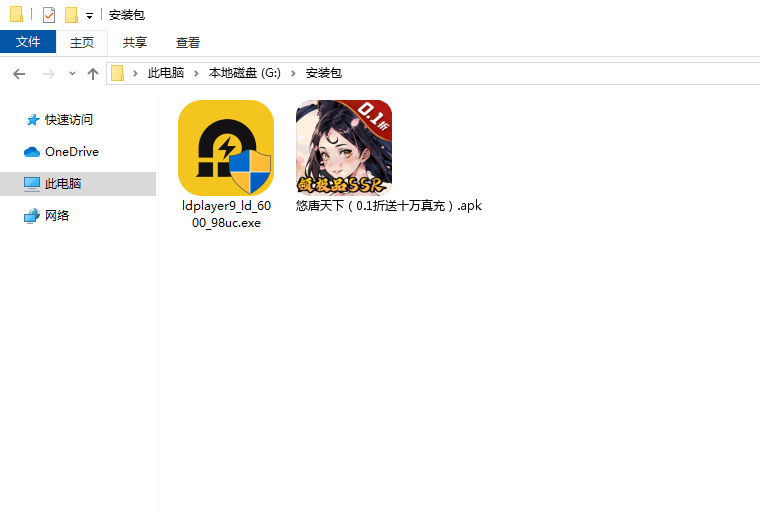Select 此电脑 in the navigation pane
Screen dimensions: 760x512
[63, 183]
